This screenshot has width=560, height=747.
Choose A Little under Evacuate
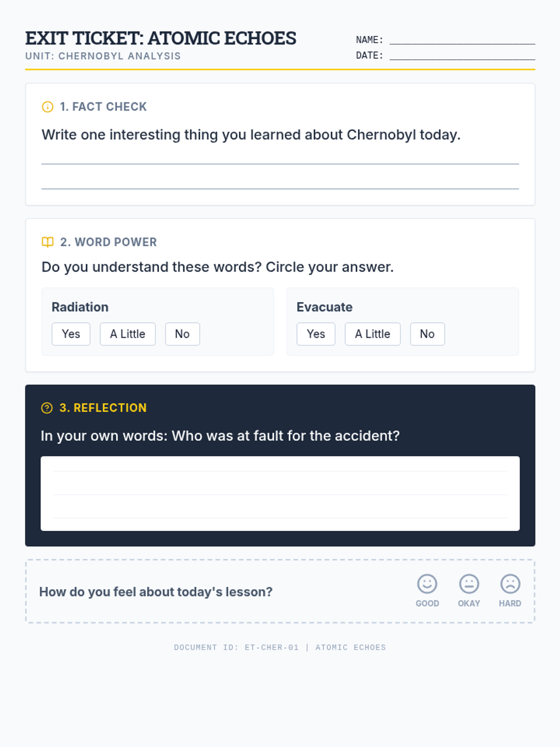[x=373, y=334]
